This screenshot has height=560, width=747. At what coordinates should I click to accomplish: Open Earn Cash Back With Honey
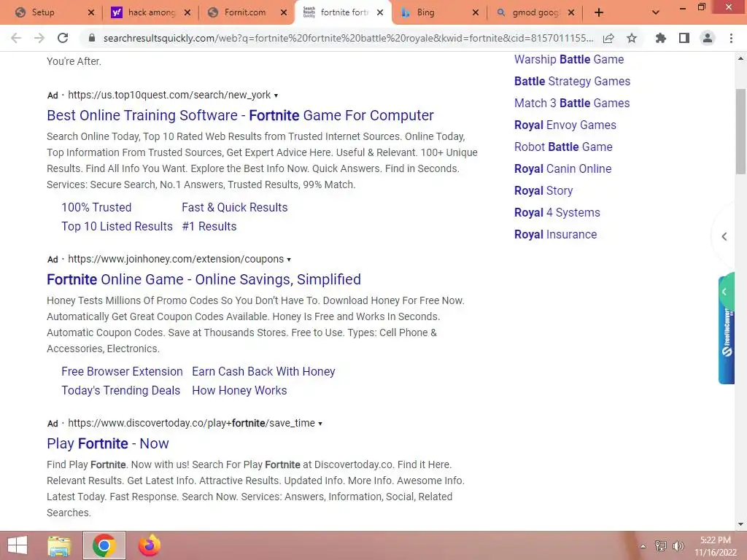[263, 371]
